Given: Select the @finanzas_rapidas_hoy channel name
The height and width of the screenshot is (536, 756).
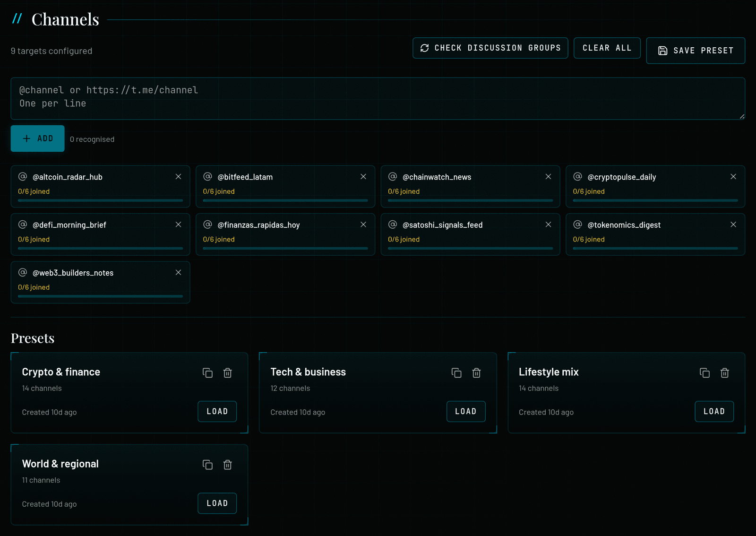Looking at the screenshot, I should 258,225.
